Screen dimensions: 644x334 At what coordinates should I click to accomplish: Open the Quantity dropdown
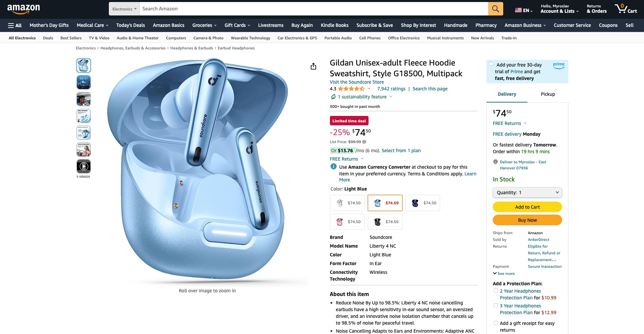click(x=527, y=193)
